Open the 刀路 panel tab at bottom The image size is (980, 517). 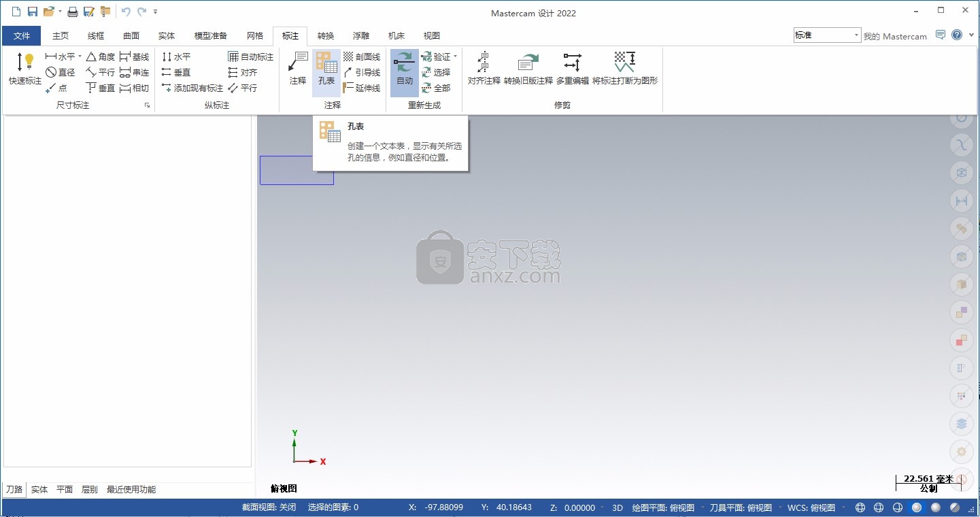(x=14, y=490)
